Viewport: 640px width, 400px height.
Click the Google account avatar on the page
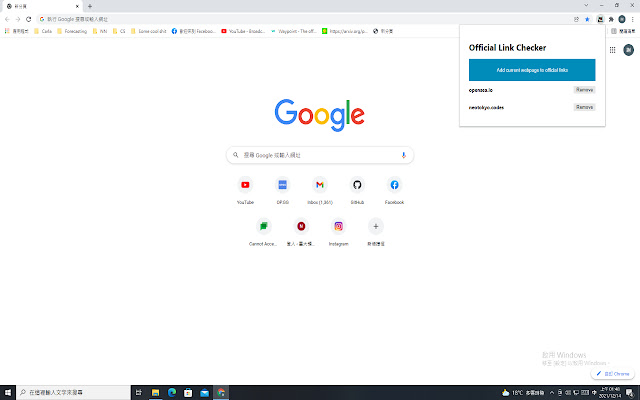[x=628, y=50]
